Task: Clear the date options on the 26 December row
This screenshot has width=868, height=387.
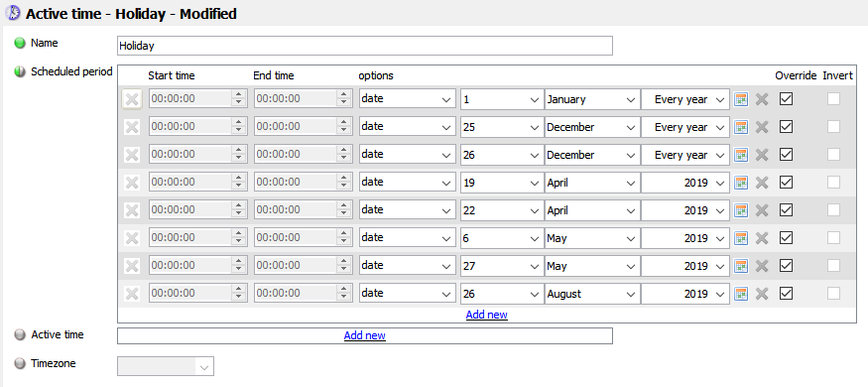Action: click(762, 155)
